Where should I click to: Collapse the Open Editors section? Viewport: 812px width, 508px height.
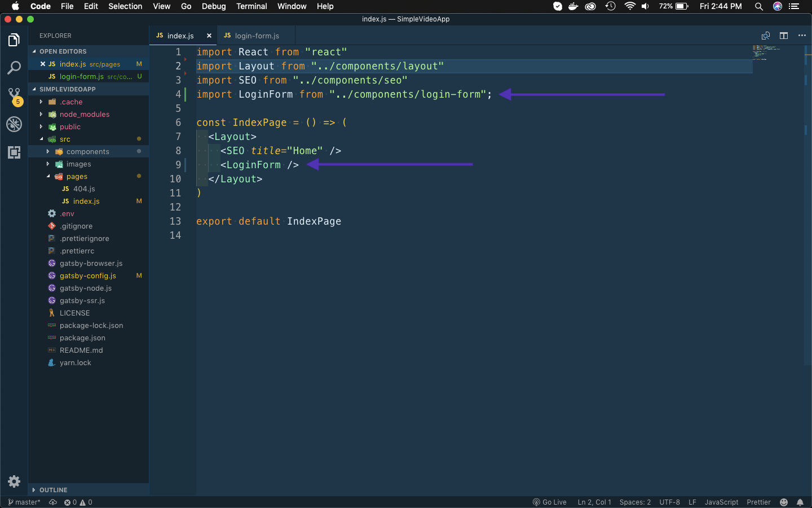point(89,51)
